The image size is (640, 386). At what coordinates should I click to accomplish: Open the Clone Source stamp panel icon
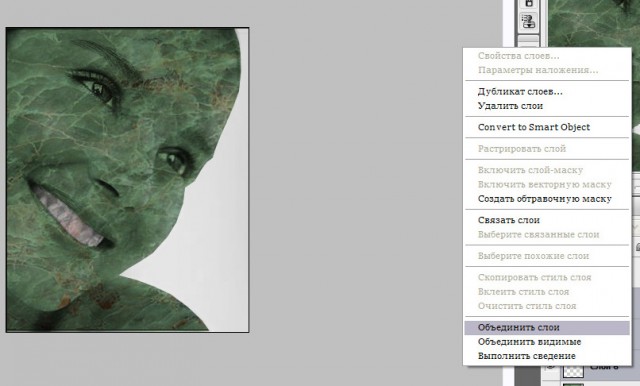[x=529, y=21]
